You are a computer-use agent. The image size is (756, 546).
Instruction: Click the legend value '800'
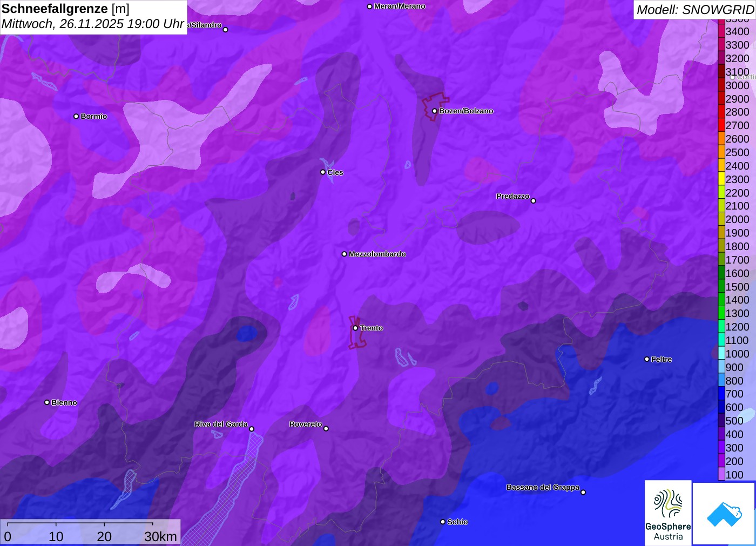(x=734, y=381)
